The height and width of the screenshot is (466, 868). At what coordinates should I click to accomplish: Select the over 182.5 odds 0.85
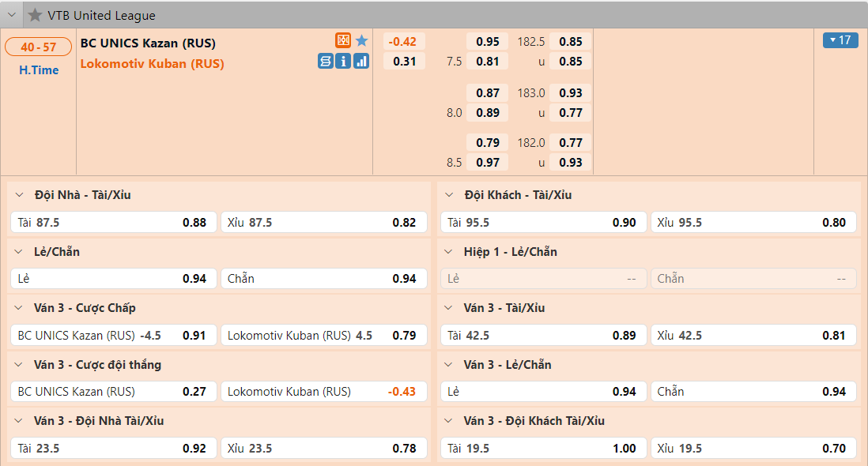tap(570, 42)
